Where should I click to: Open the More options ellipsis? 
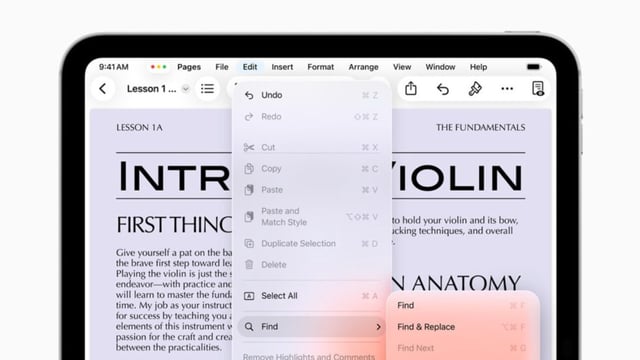(507, 89)
